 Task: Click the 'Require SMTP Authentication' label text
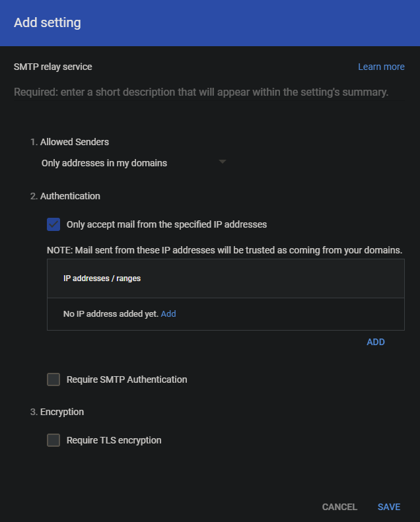tap(127, 379)
